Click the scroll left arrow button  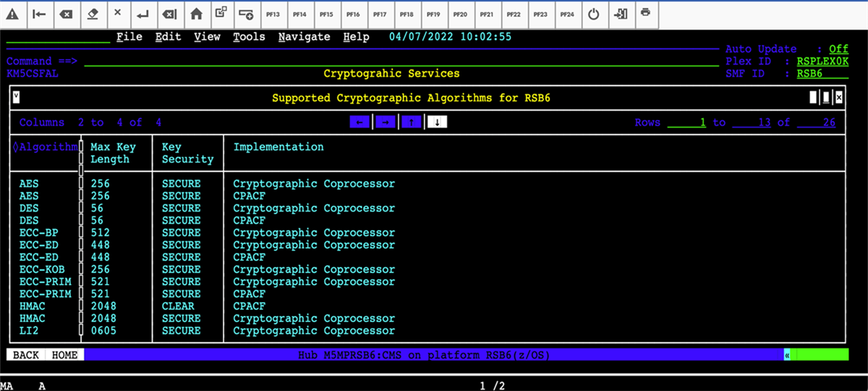point(359,122)
